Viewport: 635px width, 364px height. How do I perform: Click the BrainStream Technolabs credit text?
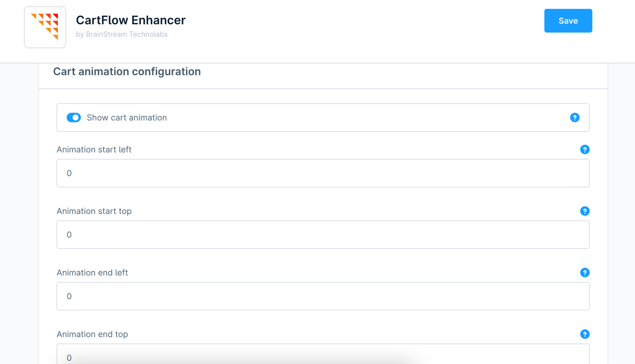122,34
